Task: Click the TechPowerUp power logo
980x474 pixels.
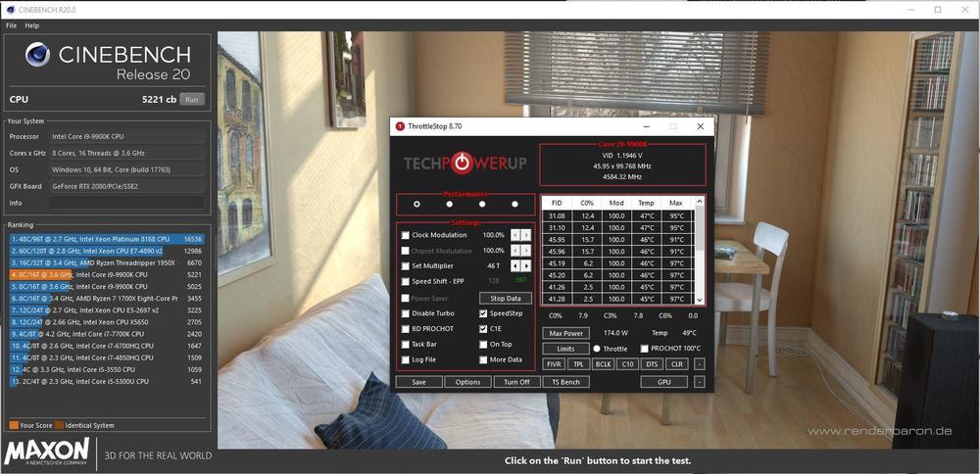Action: point(465,162)
